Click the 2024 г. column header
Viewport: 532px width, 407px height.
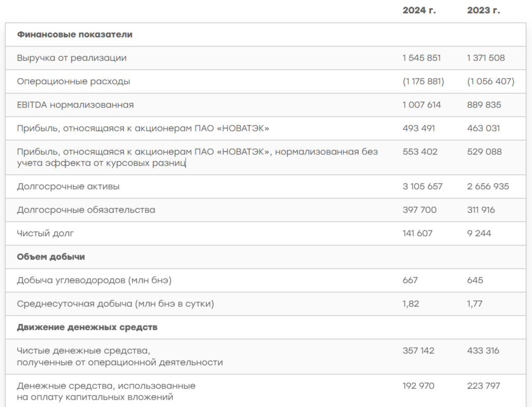click(419, 10)
